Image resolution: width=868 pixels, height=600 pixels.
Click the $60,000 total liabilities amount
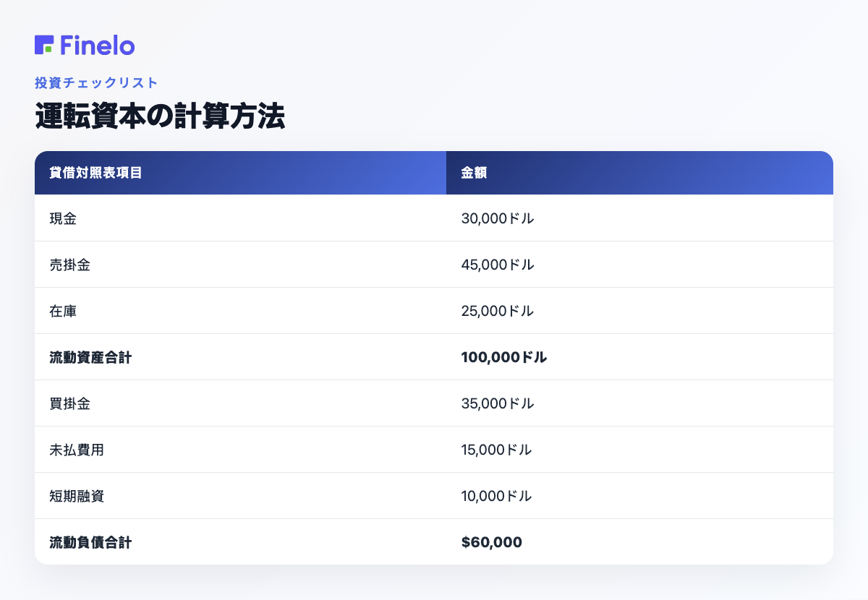(x=491, y=542)
